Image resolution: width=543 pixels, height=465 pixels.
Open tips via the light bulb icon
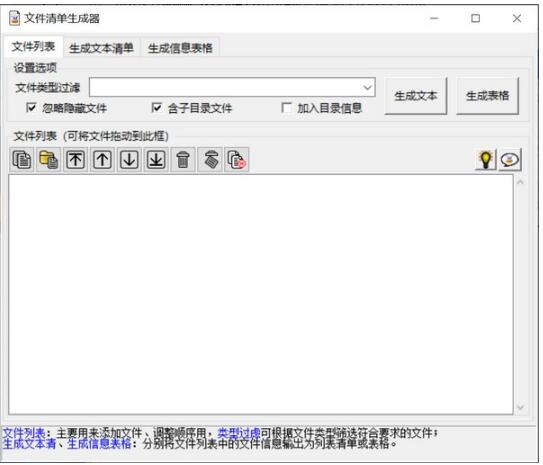(x=486, y=160)
